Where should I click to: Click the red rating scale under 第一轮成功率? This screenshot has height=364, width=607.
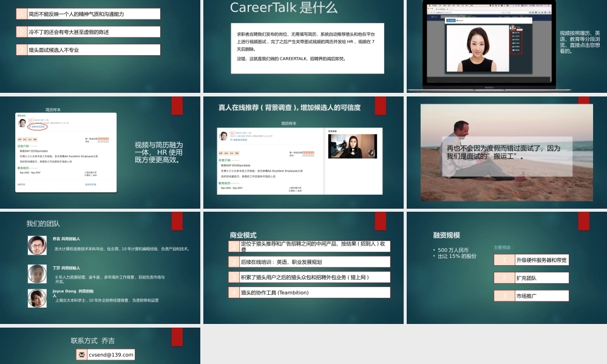(103, 139)
